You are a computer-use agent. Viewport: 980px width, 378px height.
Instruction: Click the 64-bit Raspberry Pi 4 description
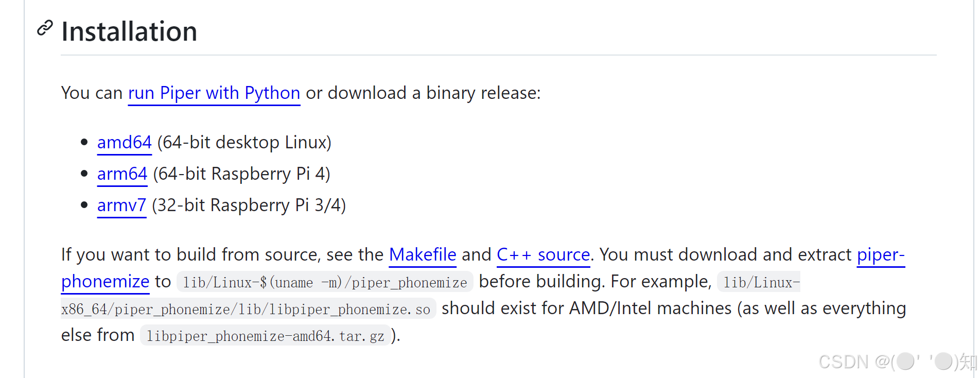coord(242,174)
